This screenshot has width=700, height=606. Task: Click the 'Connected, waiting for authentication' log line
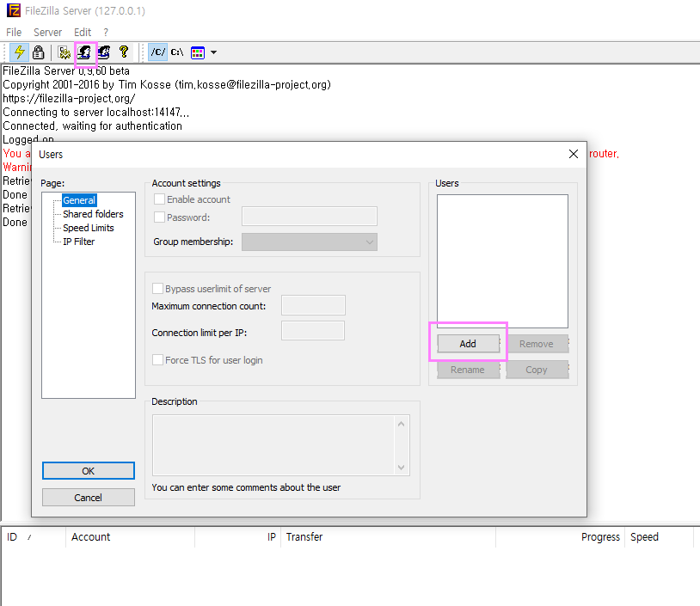92,125
